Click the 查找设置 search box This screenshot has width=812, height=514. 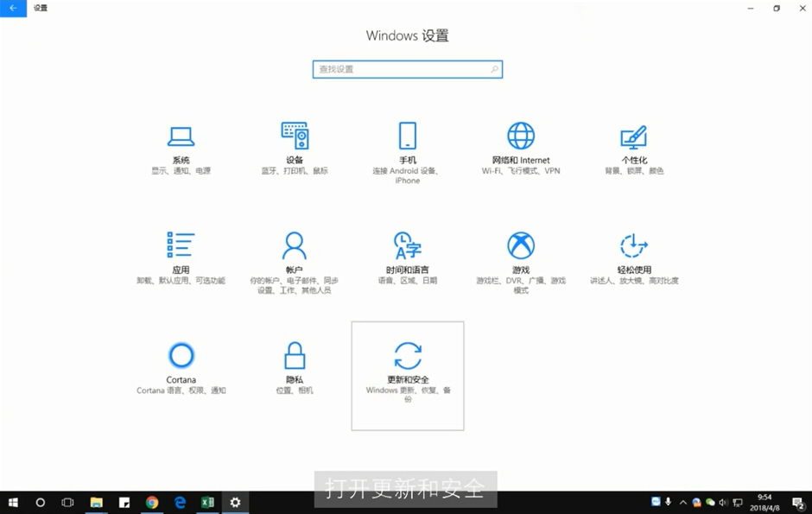point(408,69)
